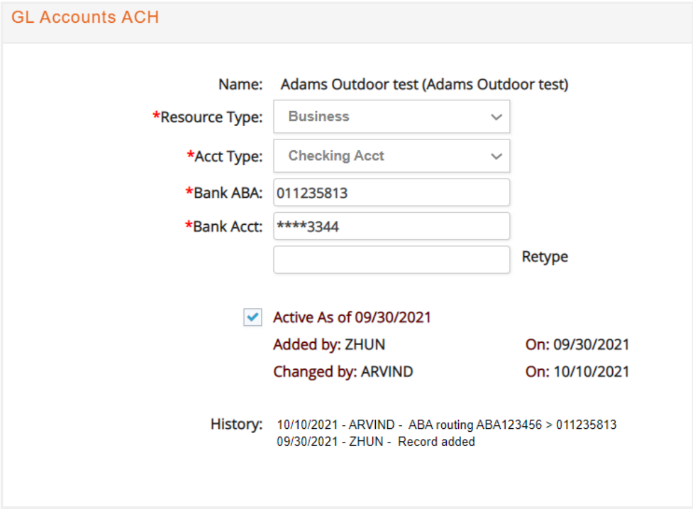The image size is (693, 509).
Task: Click the Active As of 09/30/2021 label text
Action: click(352, 317)
